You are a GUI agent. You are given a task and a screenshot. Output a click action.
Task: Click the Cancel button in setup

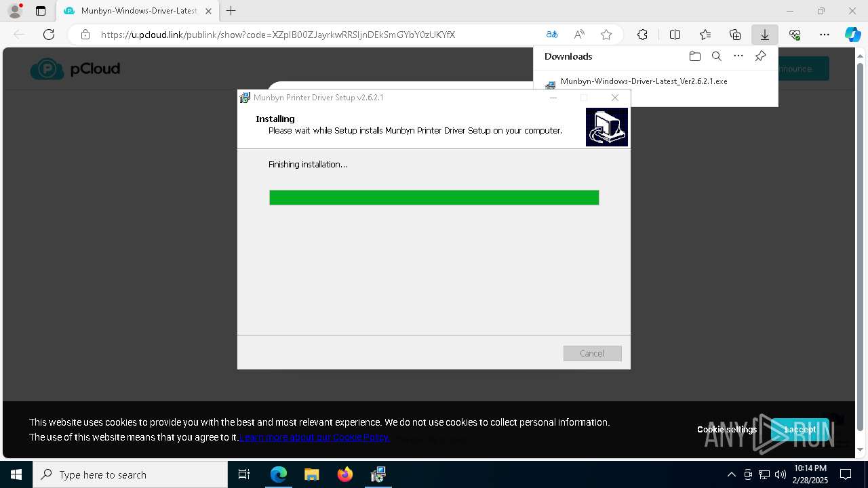pos(592,353)
